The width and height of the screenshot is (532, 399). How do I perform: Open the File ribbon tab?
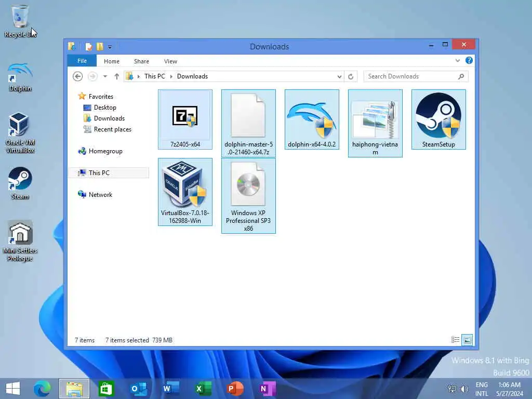pyautogui.click(x=82, y=61)
